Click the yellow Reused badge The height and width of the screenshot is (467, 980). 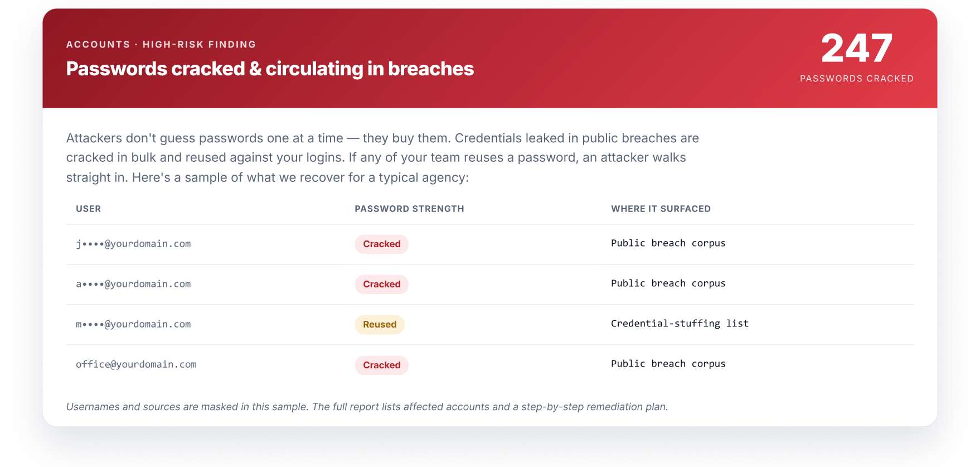click(380, 325)
